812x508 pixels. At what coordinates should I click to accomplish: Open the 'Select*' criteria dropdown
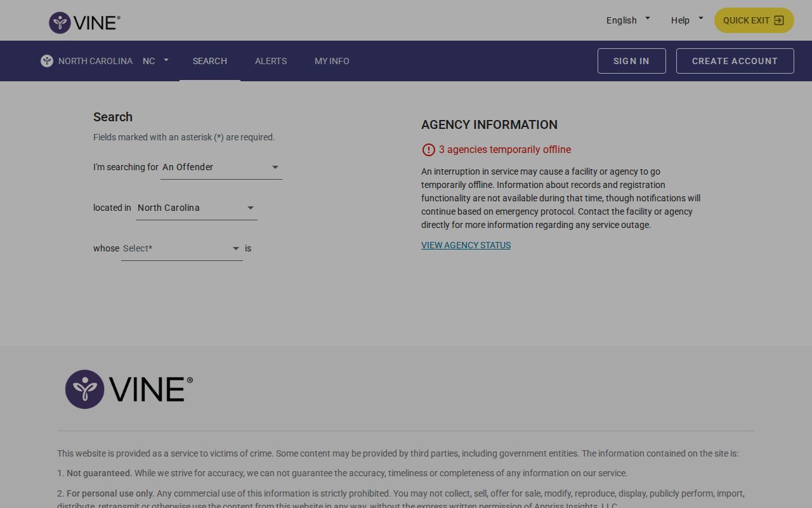click(181, 248)
